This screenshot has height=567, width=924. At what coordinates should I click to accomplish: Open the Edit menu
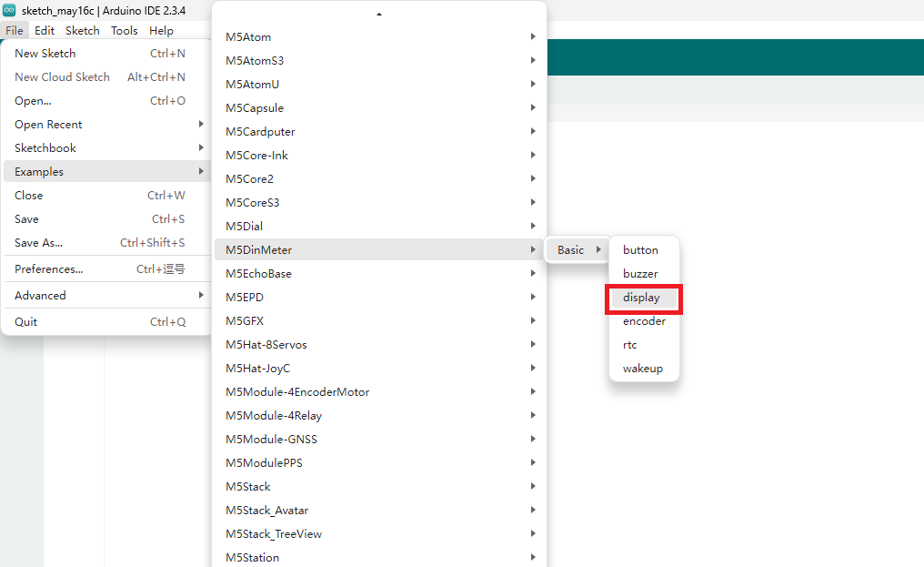(x=45, y=31)
